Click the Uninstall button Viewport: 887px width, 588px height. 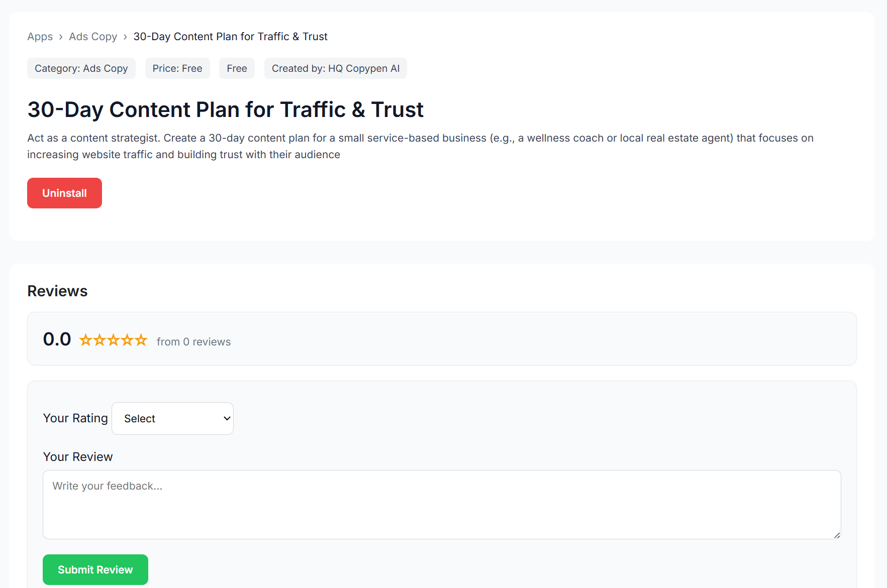pos(64,193)
